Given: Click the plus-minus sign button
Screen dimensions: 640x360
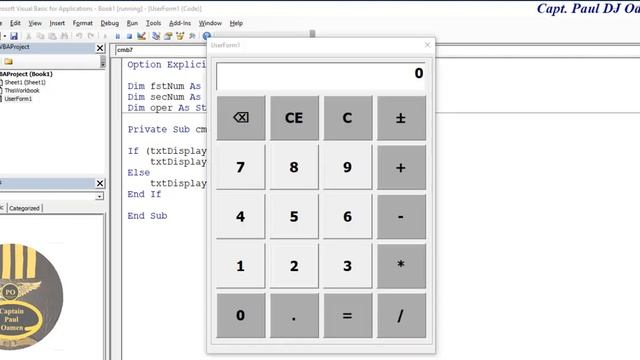Looking at the screenshot, I should click(x=401, y=118).
